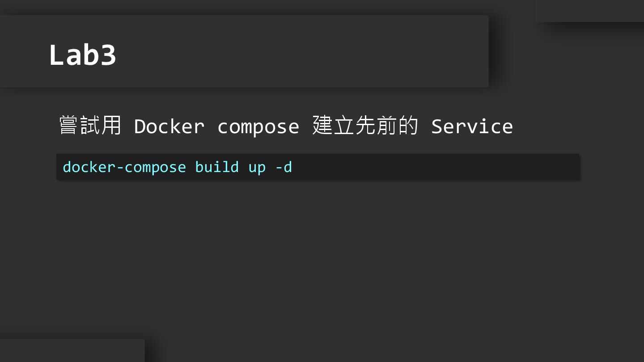Click the empty title banner right of Lab3
644x362 pixels.
(x=304, y=51)
